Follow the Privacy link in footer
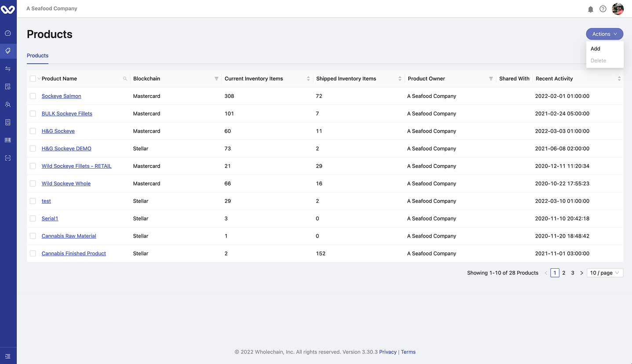 point(388,352)
